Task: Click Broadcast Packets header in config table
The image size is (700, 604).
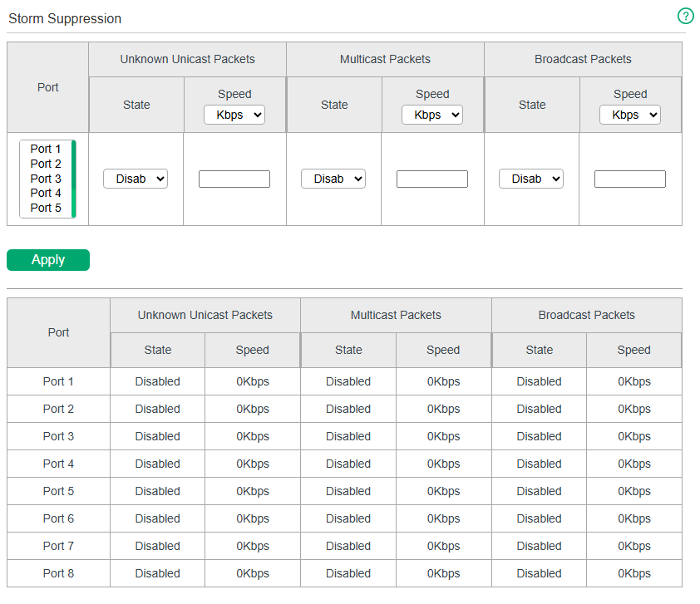Action: [x=583, y=59]
